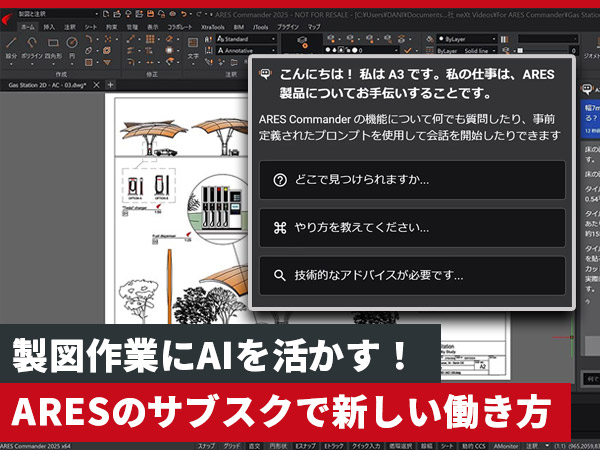This screenshot has width=600, height=450.
Task: Open the 製図と注釈 workspace dropdown
Action: (x=58, y=14)
